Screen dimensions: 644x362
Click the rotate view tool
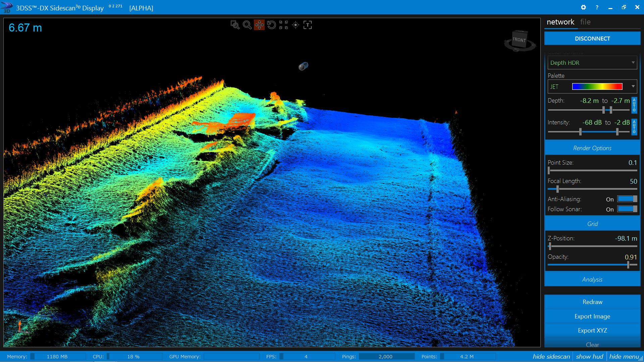pos(271,25)
